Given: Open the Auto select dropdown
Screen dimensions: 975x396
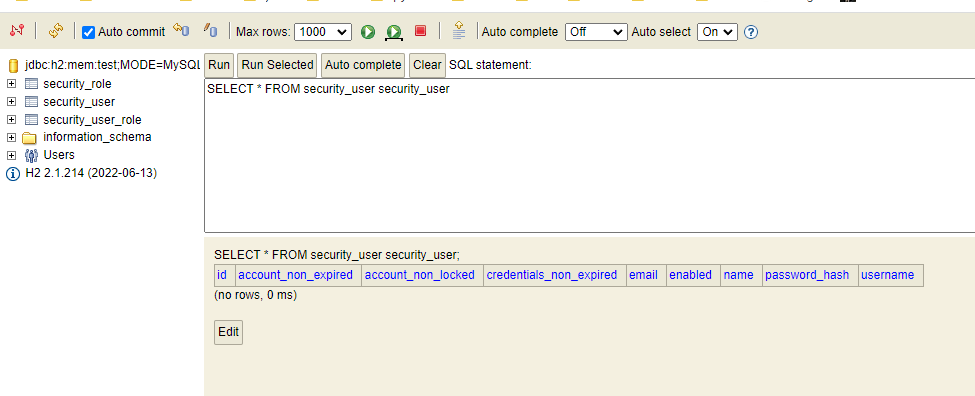Looking at the screenshot, I should coord(717,32).
